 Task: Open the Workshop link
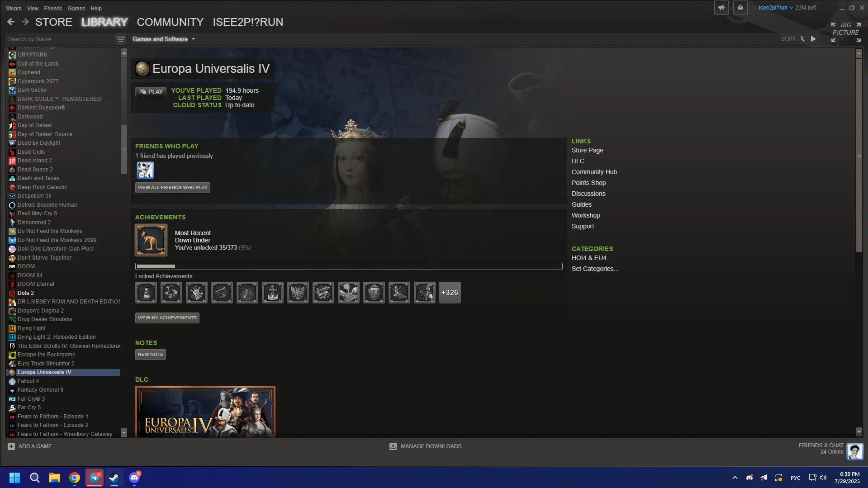(586, 215)
